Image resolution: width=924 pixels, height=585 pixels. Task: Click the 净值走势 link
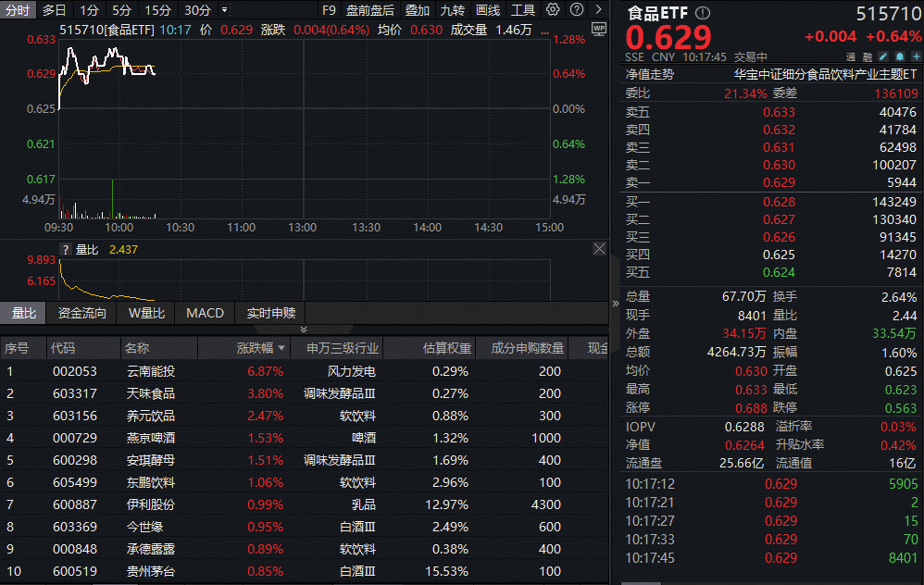coord(650,74)
